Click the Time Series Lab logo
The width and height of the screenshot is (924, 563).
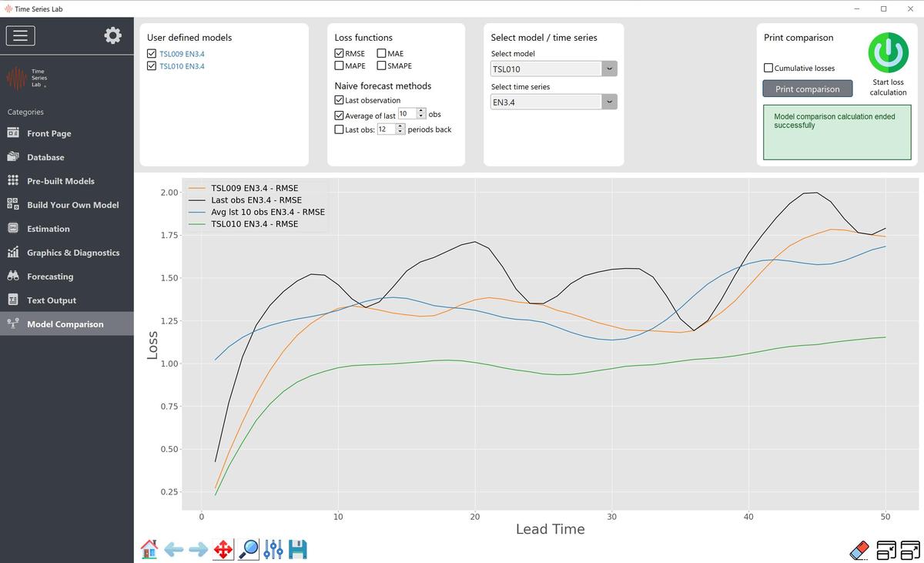click(x=27, y=78)
